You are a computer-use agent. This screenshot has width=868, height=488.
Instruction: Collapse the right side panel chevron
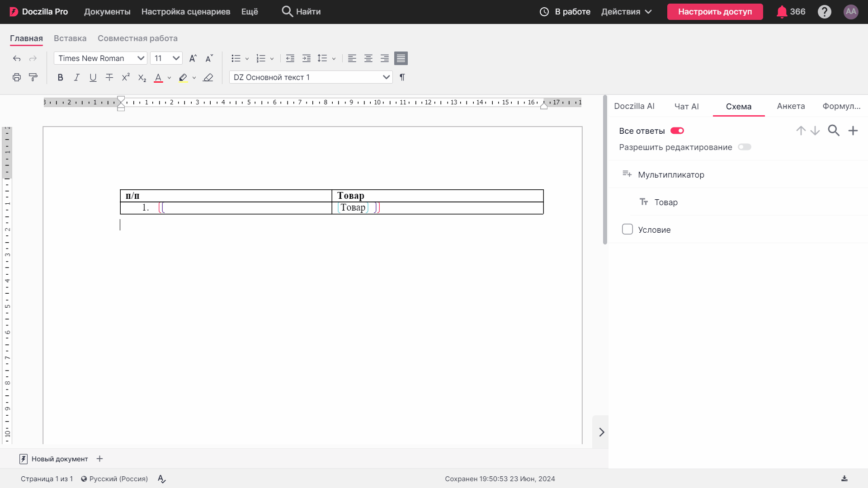(602, 432)
